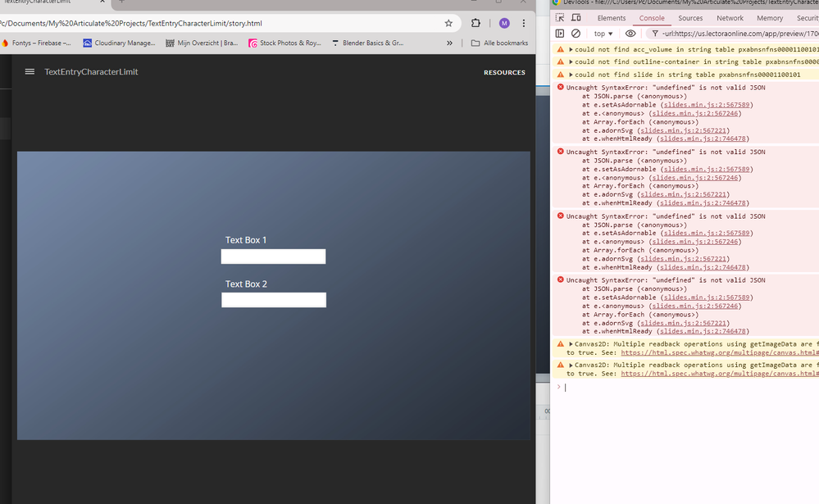The width and height of the screenshot is (819, 504).
Task: Open the Chrome three-dot menu
Action: [x=524, y=24]
